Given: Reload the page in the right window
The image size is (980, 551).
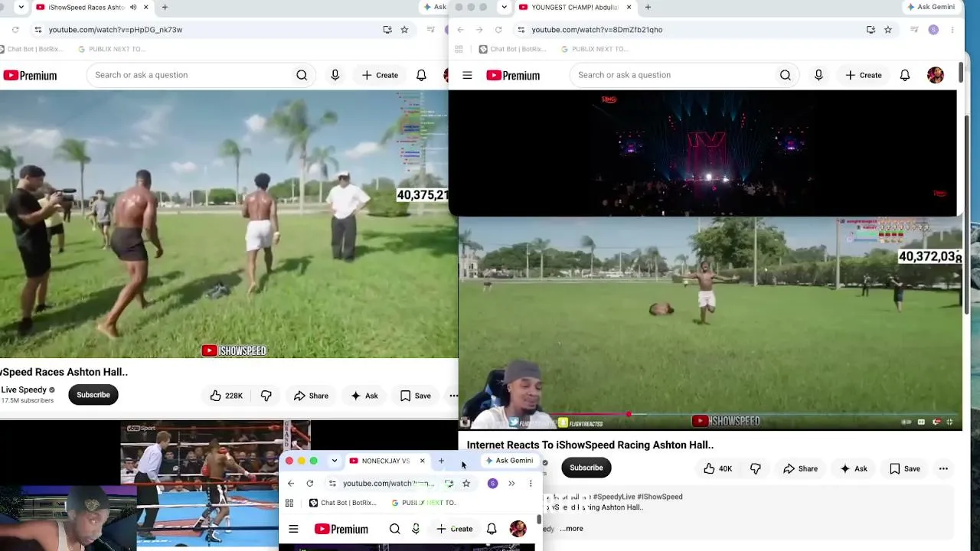Looking at the screenshot, I should tap(498, 30).
